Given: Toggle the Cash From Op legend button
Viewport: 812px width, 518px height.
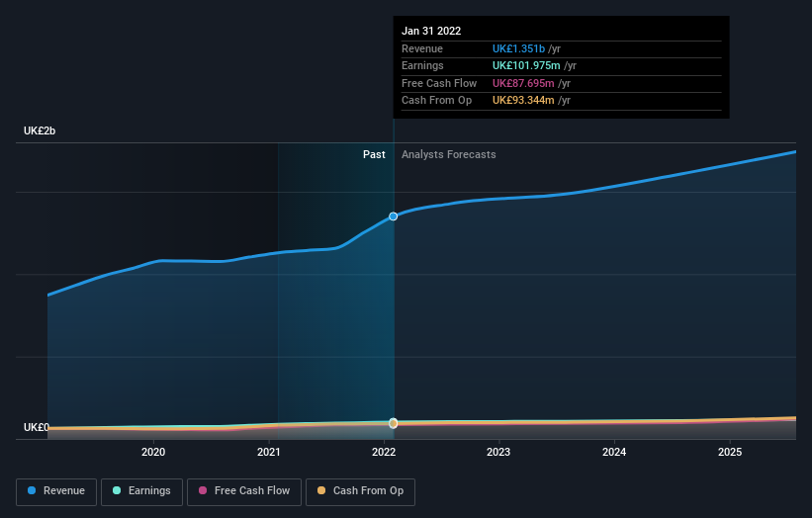Looking at the screenshot, I should [x=360, y=491].
